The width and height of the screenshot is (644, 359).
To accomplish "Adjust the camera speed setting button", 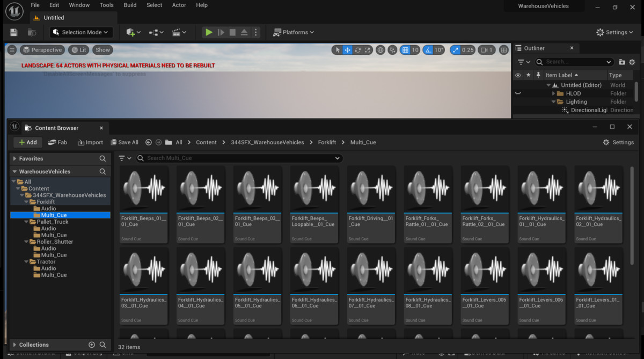I will click(x=486, y=50).
